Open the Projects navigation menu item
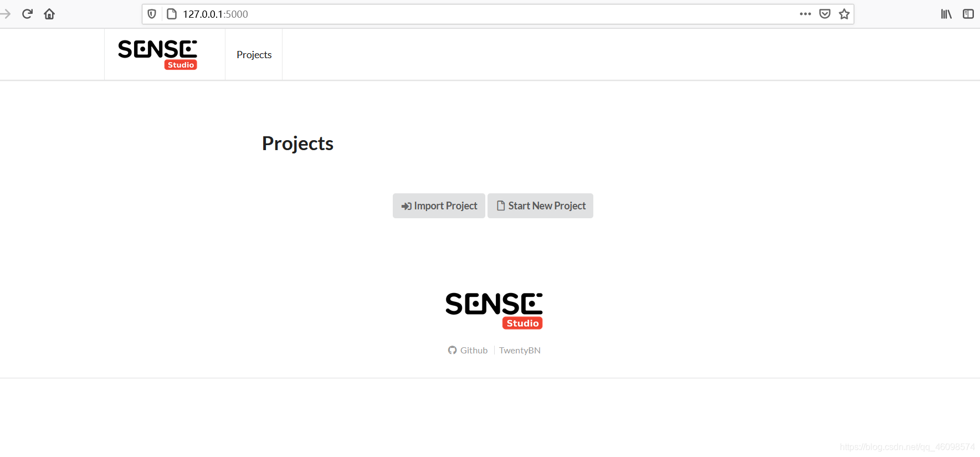 click(x=254, y=55)
